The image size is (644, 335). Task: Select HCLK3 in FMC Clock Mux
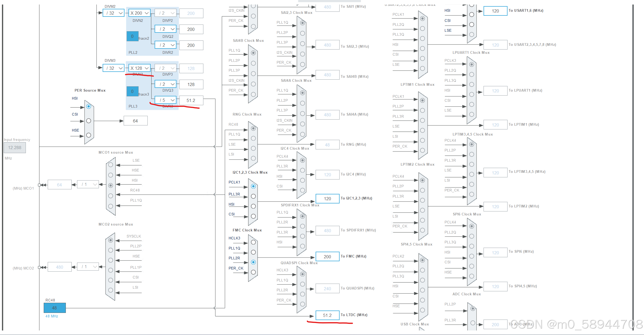253,242
